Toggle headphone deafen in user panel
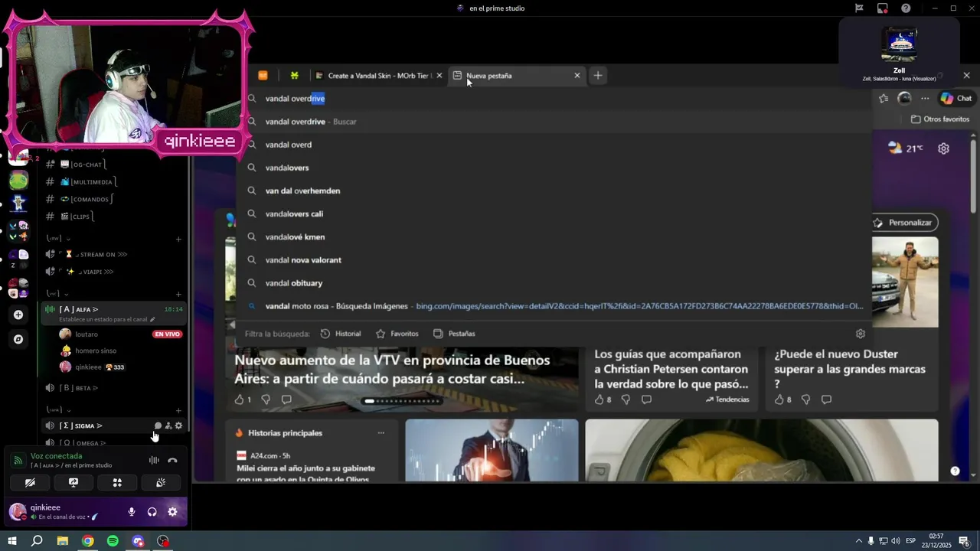Screen dimensions: 980x551 coord(152,512)
